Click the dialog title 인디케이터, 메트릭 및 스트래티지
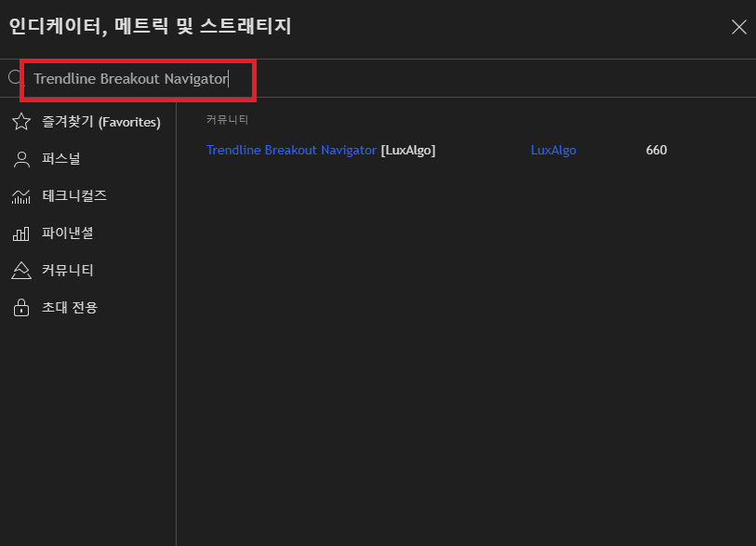The height and width of the screenshot is (546, 756). (150, 26)
